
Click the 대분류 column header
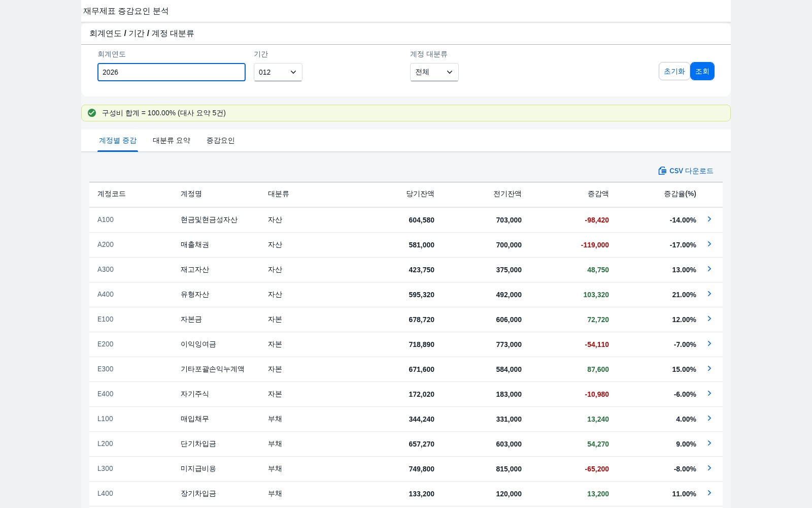(279, 194)
